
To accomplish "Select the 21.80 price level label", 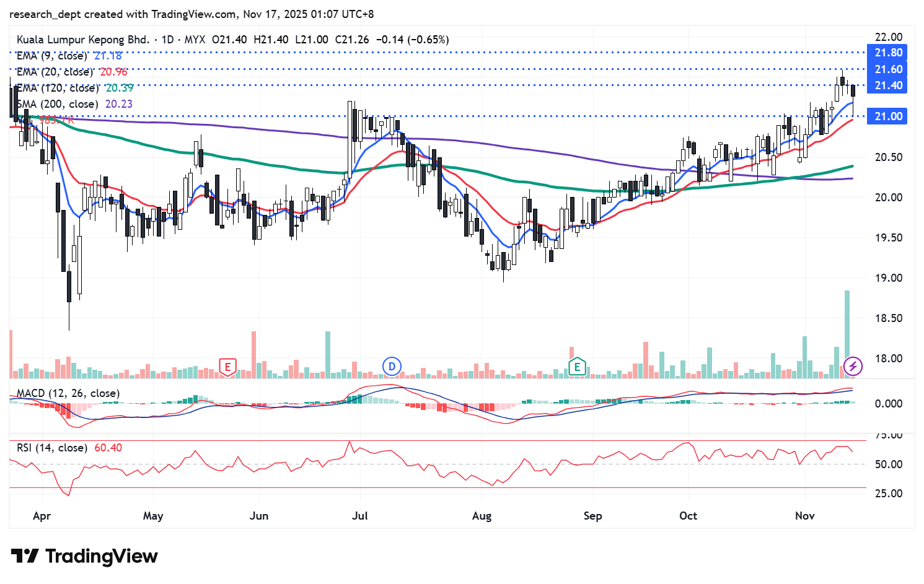I will coord(887,53).
